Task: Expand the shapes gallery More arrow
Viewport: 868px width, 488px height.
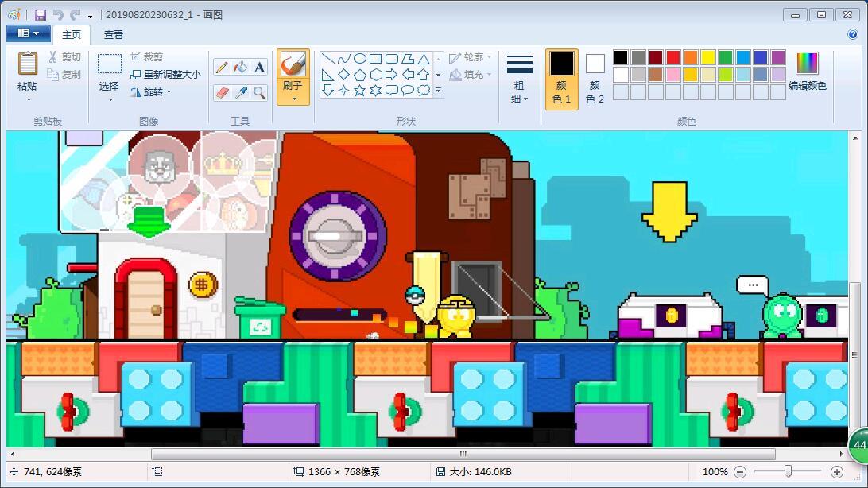Action: 439,90
